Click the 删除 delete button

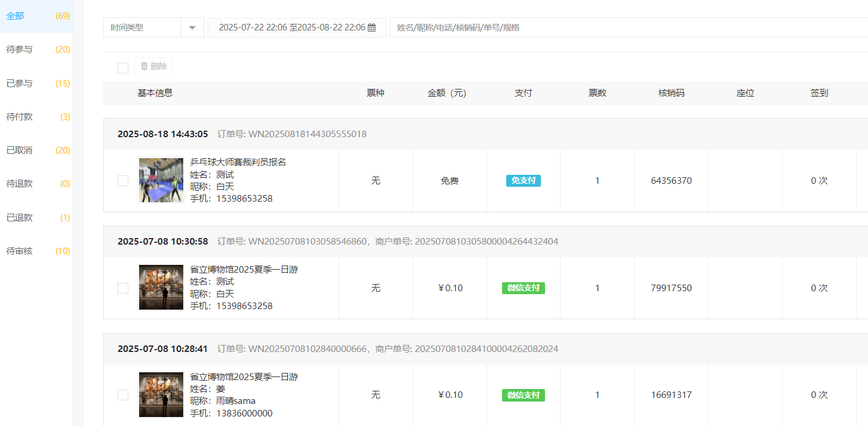(153, 66)
